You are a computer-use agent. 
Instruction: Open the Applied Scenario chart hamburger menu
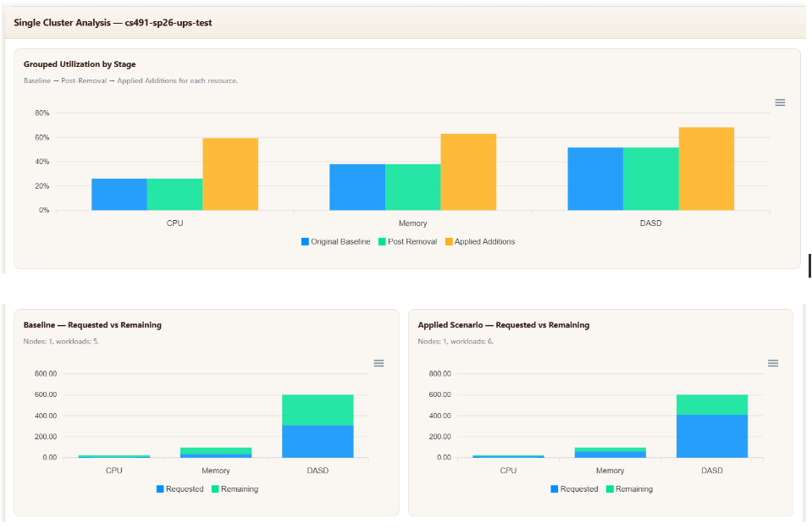tap(773, 363)
